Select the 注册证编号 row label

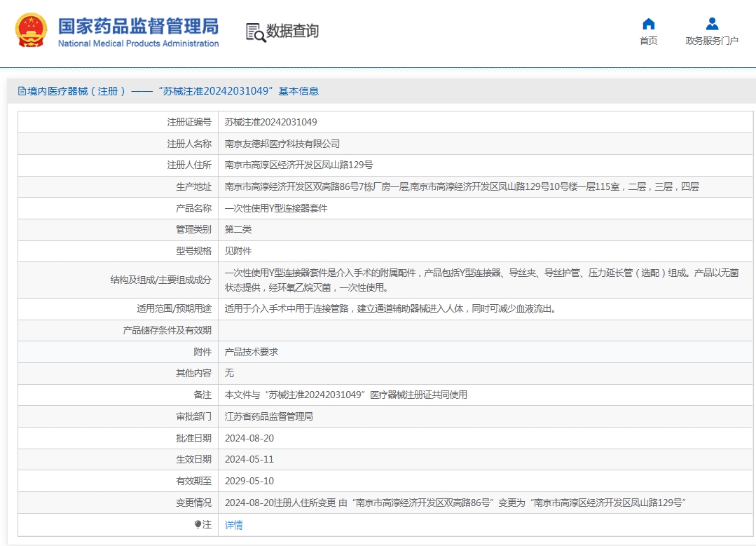click(x=189, y=122)
